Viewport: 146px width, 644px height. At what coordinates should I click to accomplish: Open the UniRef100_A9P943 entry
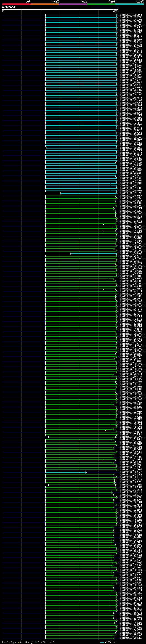[131, 82]
